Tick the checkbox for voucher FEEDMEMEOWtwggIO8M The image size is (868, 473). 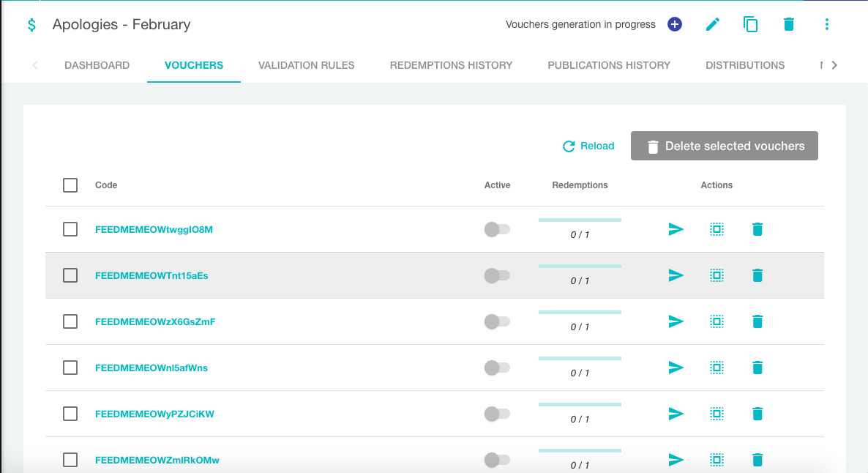[x=70, y=229]
